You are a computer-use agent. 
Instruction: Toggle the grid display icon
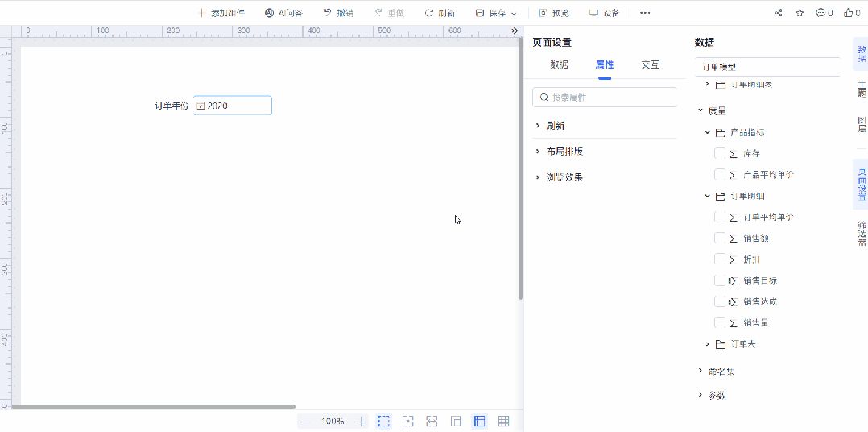pyautogui.click(x=503, y=422)
